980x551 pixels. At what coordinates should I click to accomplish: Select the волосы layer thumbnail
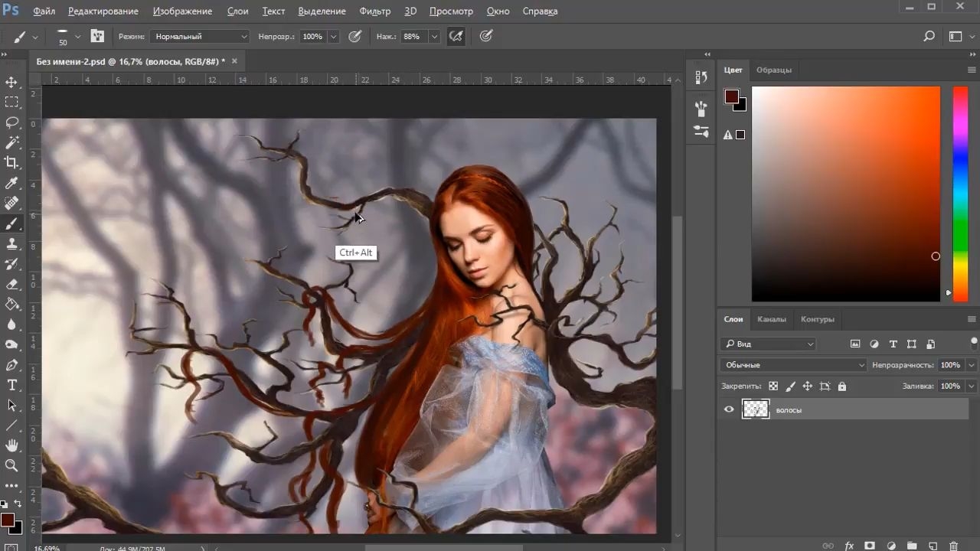point(756,409)
